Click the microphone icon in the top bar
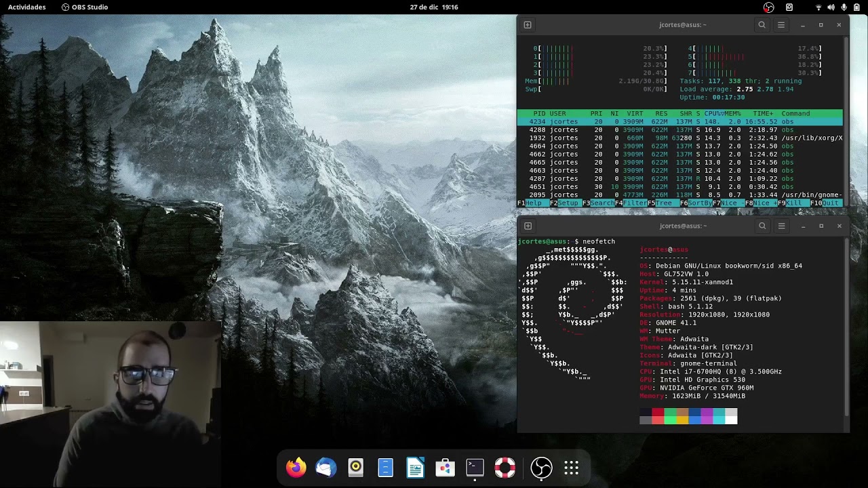Screen dimensions: 868x488 [x=844, y=7]
